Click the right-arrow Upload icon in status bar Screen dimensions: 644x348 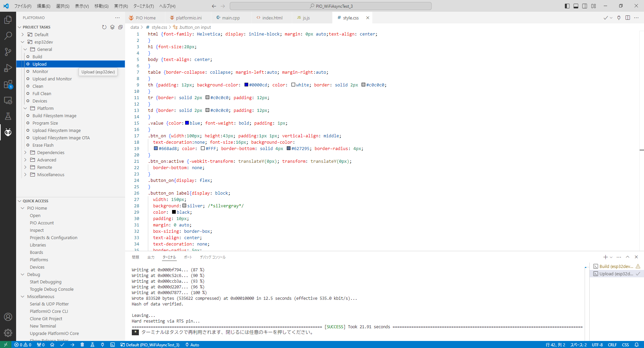click(72, 345)
